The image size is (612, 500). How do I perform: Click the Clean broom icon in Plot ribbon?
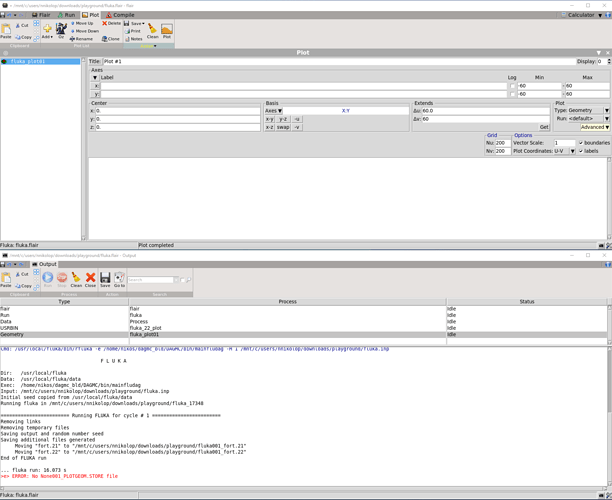(152, 29)
